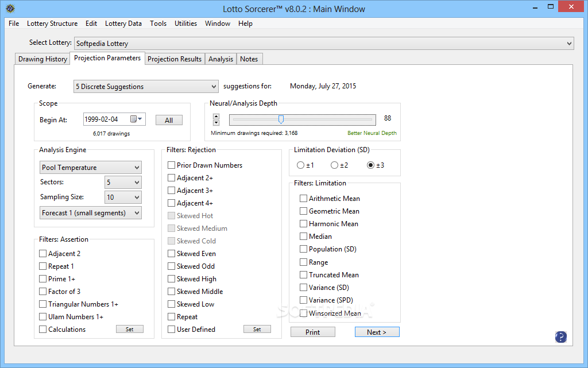Open the Edit menu

click(x=91, y=23)
